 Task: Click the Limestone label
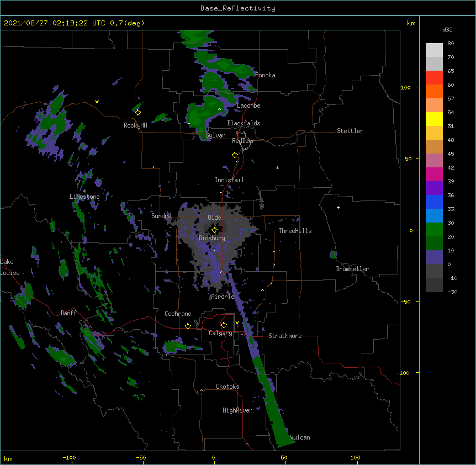coord(84,197)
